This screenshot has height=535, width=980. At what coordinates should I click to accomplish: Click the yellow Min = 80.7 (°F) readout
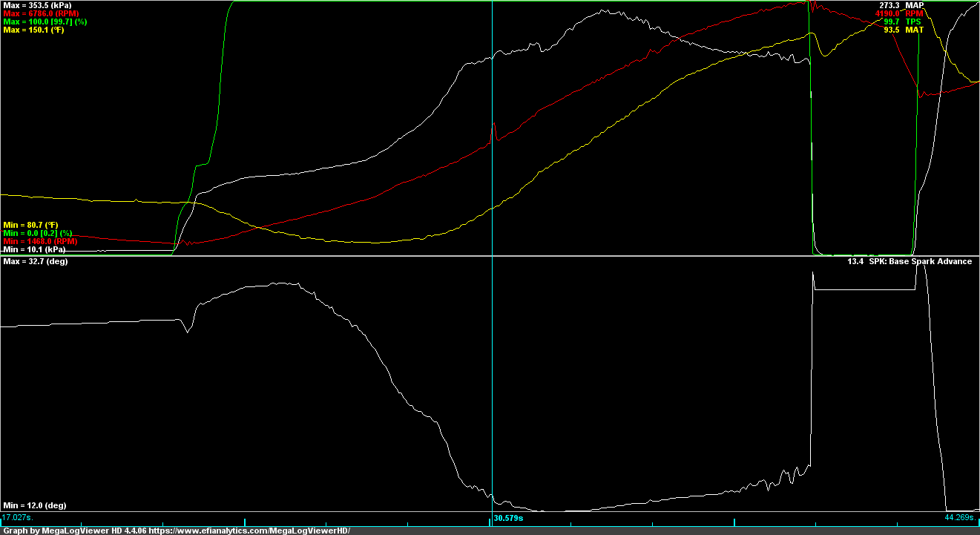[x=30, y=225]
